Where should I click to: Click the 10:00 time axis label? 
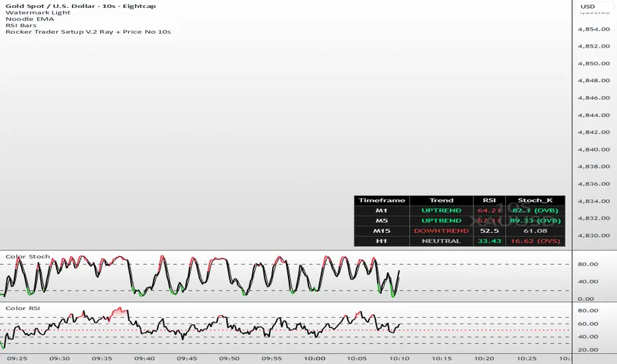(x=314, y=359)
